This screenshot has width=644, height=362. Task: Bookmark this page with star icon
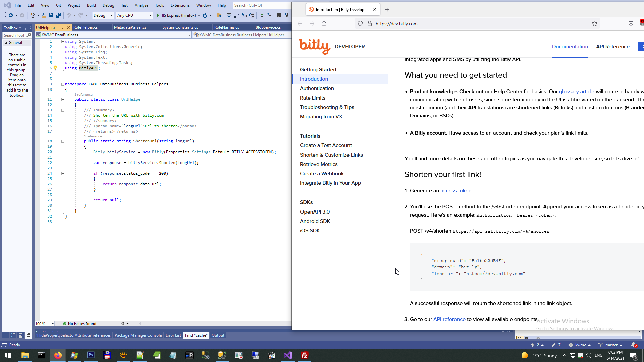point(594,24)
